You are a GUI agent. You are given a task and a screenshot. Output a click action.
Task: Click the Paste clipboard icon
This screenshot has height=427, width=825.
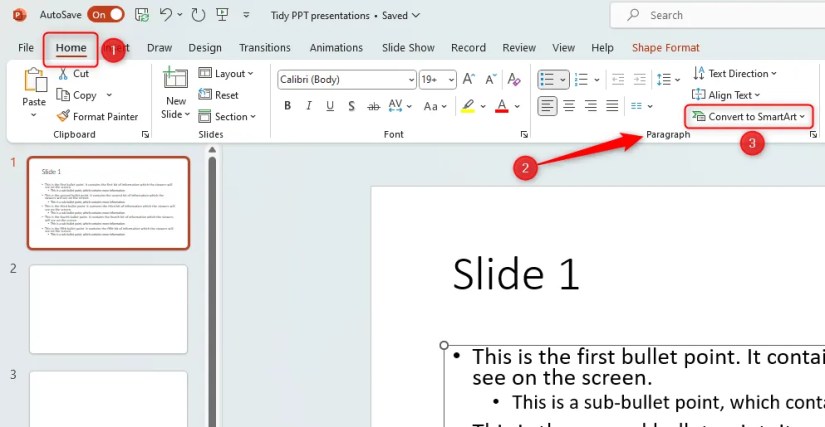pos(35,80)
